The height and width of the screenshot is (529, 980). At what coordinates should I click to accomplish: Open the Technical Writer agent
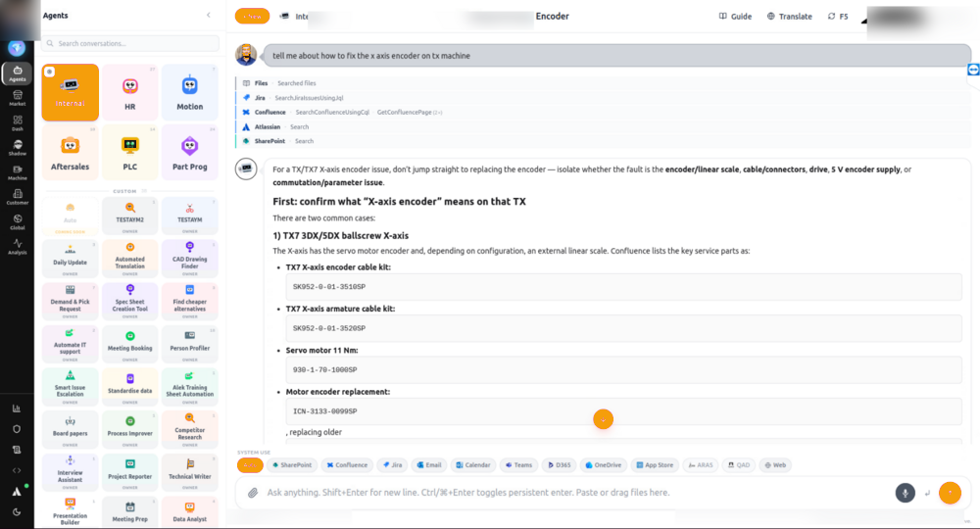[x=189, y=472]
